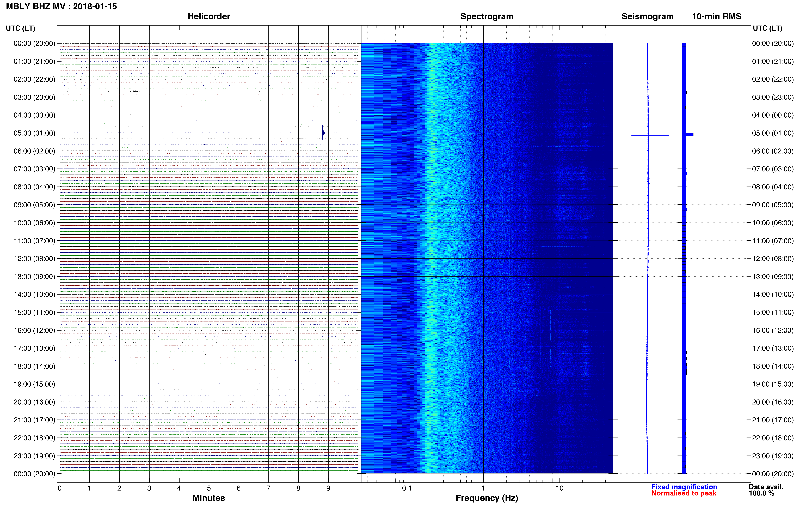Click right-axis time label "20:00 (16:00)"
Viewport: 812px width, 508px height.
pyautogui.click(x=773, y=402)
